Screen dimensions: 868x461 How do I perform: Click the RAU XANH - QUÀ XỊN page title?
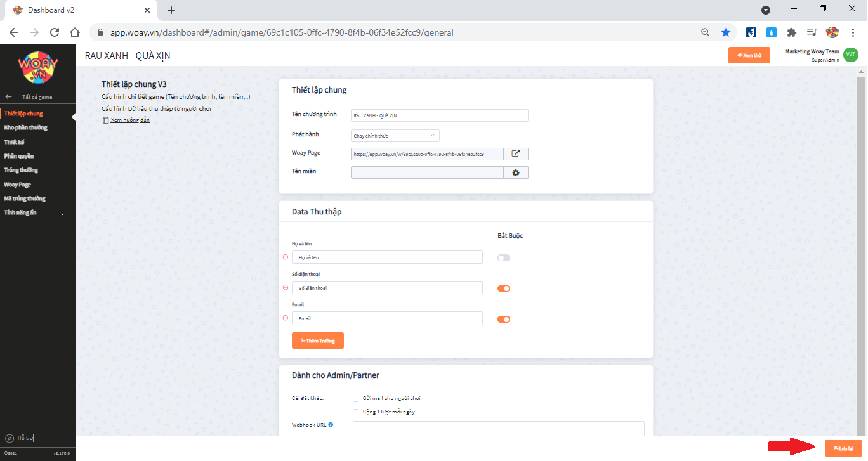128,56
